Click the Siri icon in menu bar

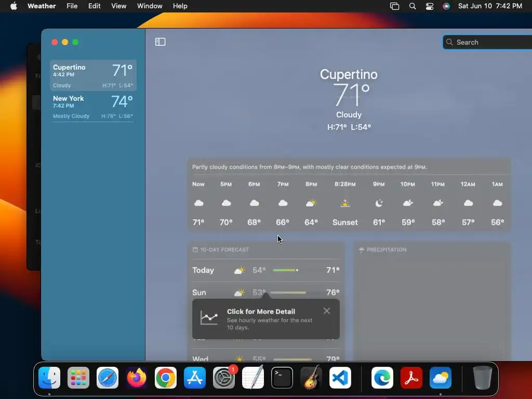pyautogui.click(x=446, y=6)
